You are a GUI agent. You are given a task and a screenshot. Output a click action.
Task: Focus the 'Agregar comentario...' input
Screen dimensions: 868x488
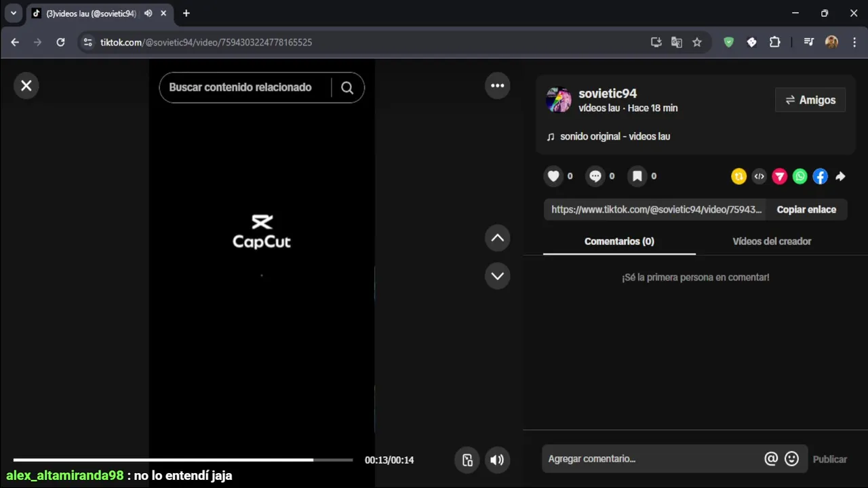point(651,459)
